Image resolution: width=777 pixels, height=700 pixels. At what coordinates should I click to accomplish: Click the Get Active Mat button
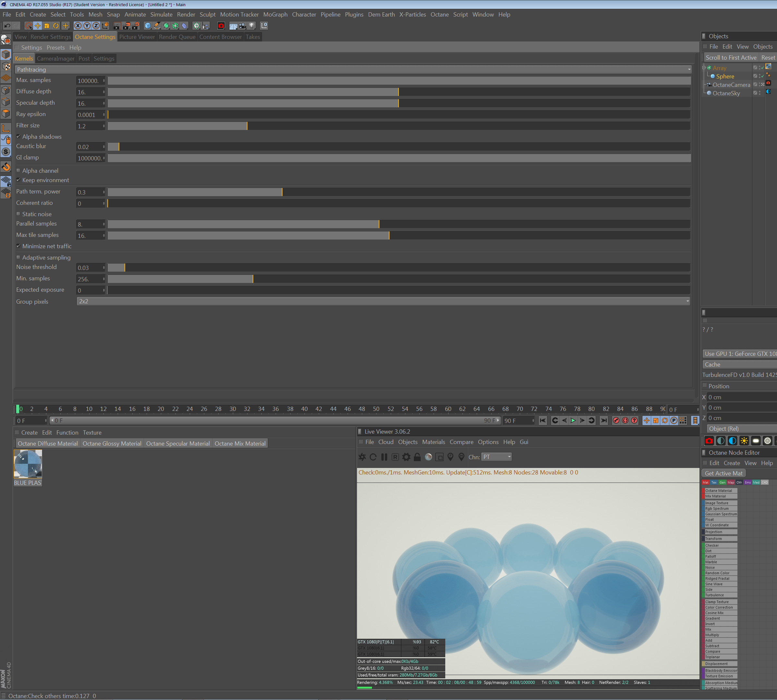pyautogui.click(x=723, y=473)
